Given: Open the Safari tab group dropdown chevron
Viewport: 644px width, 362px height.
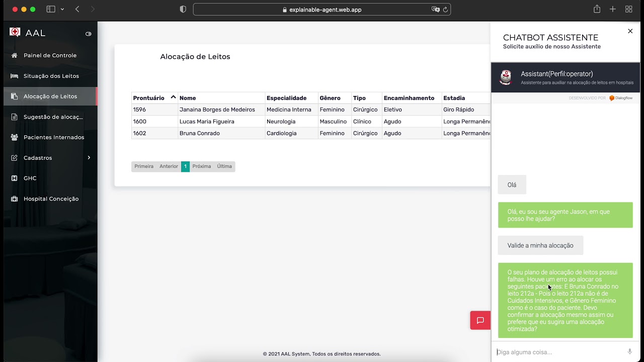Looking at the screenshot, I should [x=62, y=10].
